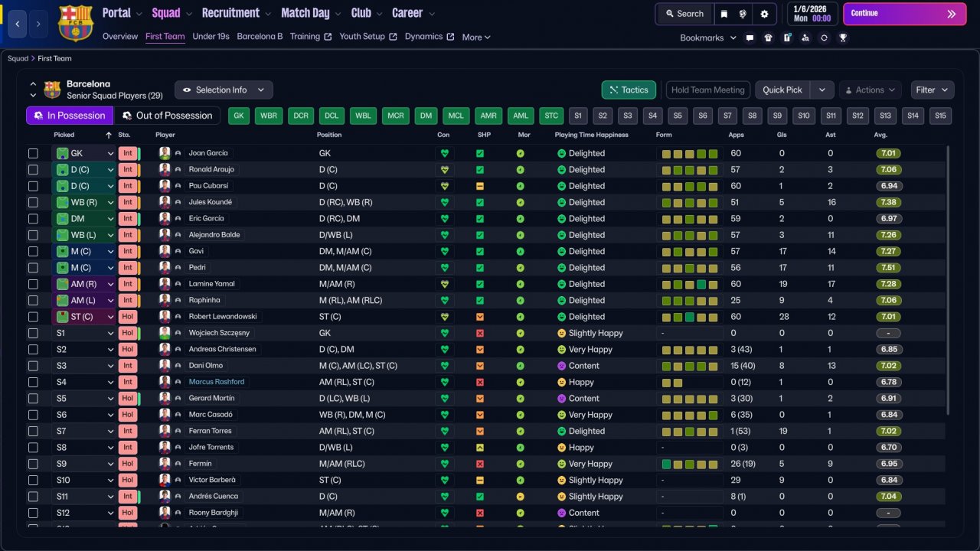This screenshot has width=980, height=551.
Task: Click the FC Barcelona club crest in header
Action: pyautogui.click(x=75, y=23)
